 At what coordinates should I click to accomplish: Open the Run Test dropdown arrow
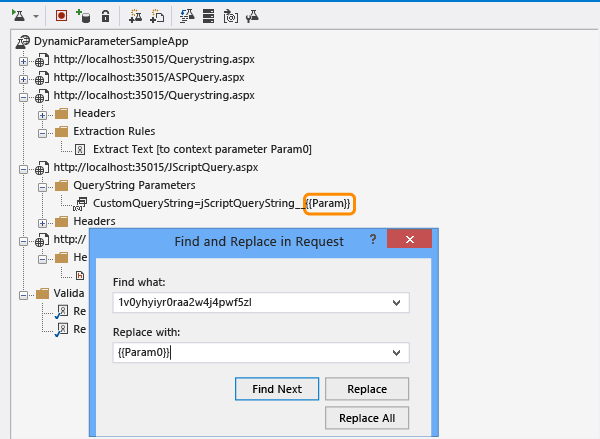click(x=36, y=16)
